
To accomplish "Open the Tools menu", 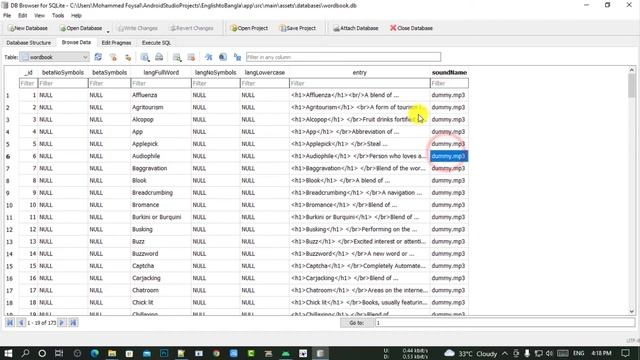I will [x=58, y=16].
